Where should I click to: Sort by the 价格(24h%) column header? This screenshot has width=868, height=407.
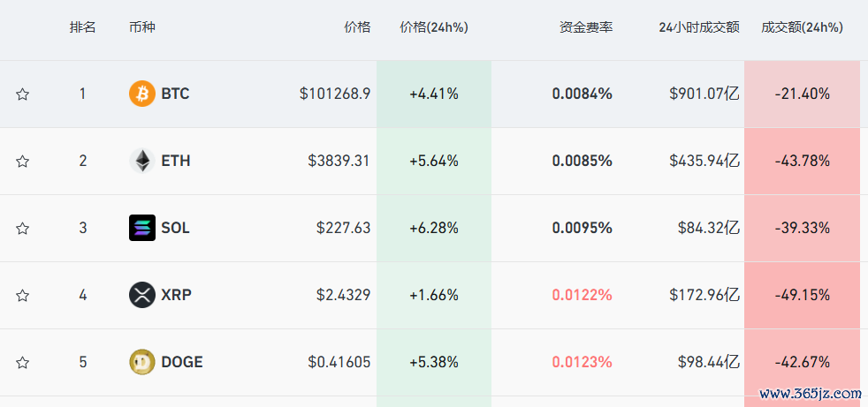click(434, 27)
